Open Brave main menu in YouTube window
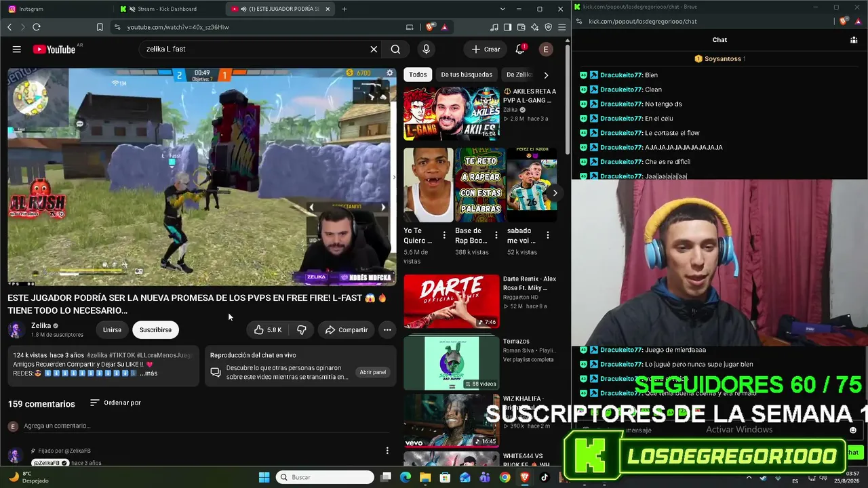 tap(561, 27)
